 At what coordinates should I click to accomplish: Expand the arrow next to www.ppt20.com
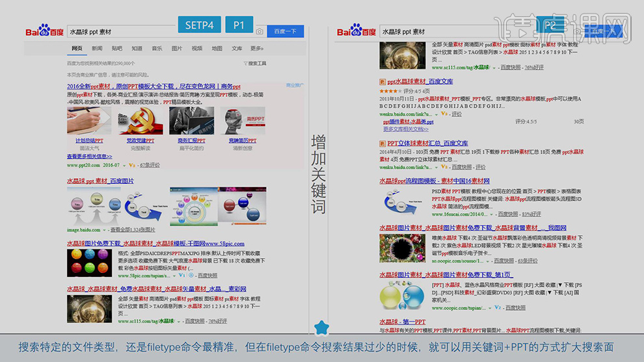pos(124,166)
